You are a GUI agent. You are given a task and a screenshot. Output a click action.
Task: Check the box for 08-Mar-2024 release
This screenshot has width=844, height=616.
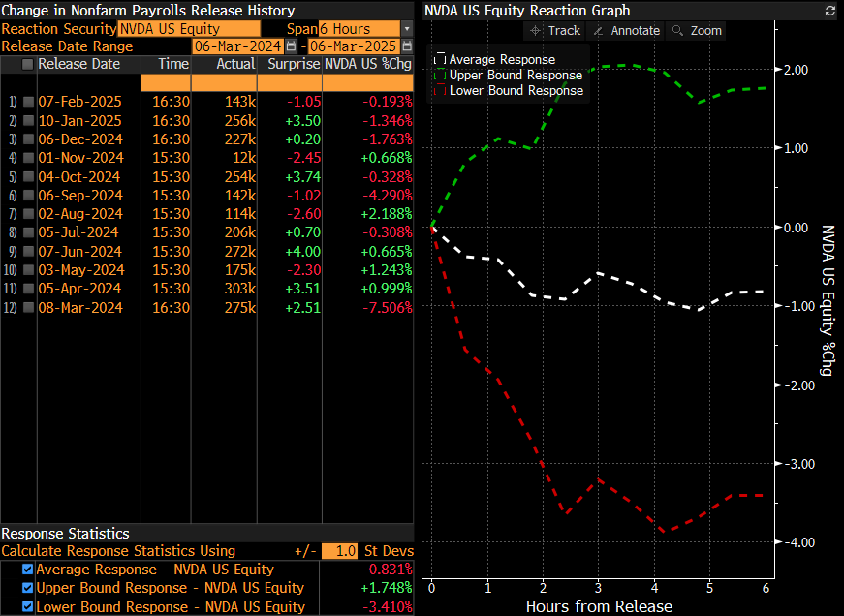click(28, 308)
